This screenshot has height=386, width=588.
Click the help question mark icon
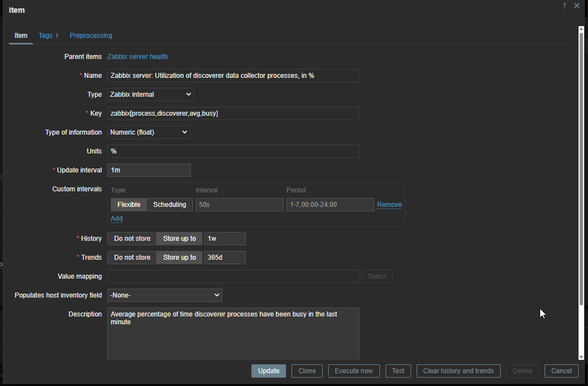pyautogui.click(x=565, y=6)
